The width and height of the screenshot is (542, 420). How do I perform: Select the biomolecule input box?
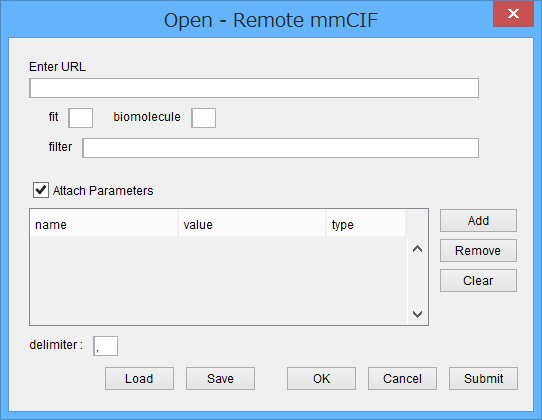[204, 118]
